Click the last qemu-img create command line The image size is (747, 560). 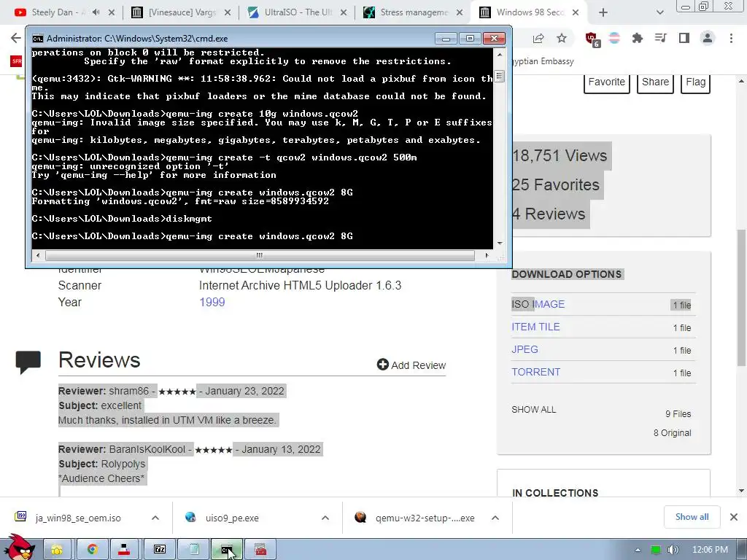click(x=193, y=236)
